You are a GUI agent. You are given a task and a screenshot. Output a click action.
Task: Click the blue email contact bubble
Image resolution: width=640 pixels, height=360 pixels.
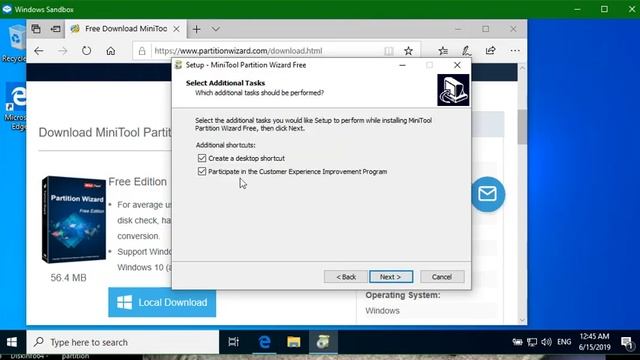tap(488, 194)
